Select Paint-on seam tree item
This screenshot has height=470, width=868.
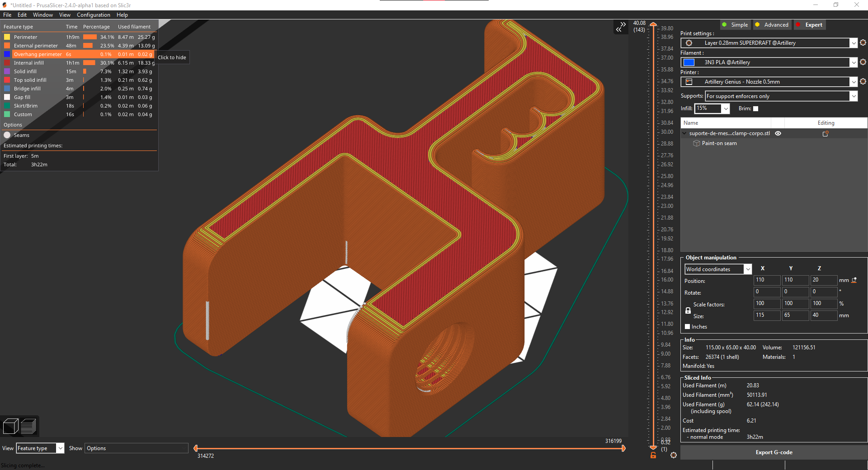coord(719,143)
